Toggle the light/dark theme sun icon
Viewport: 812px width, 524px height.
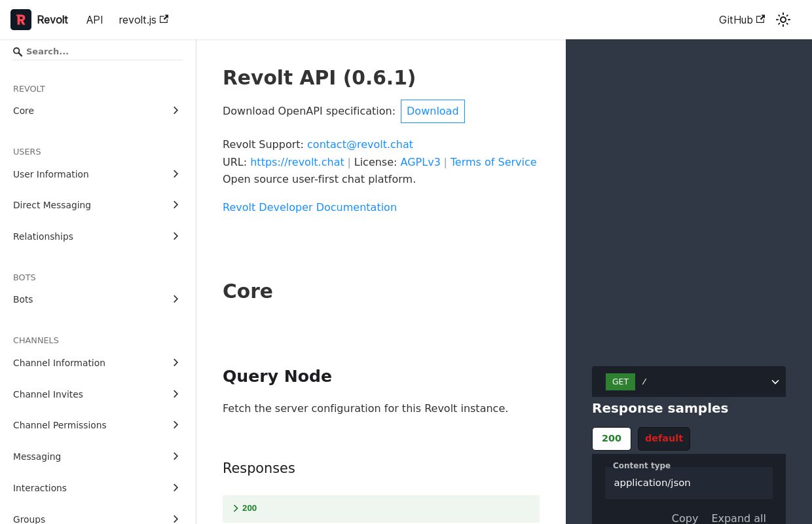[783, 20]
